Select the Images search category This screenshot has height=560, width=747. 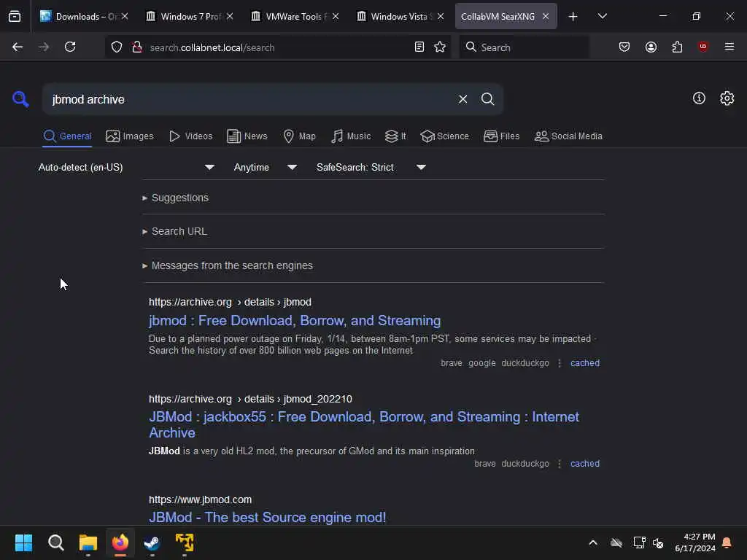(x=130, y=136)
